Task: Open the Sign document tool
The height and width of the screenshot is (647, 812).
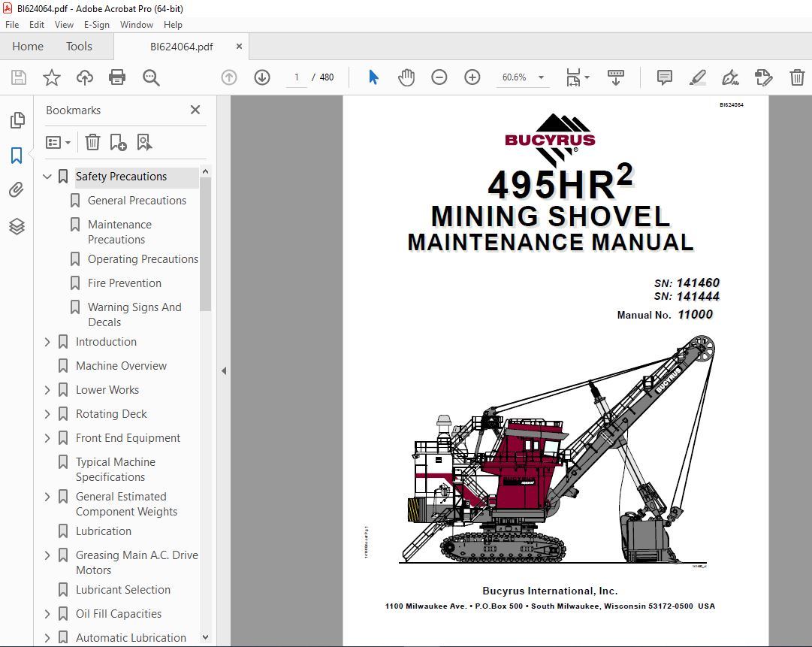Action: [731, 77]
